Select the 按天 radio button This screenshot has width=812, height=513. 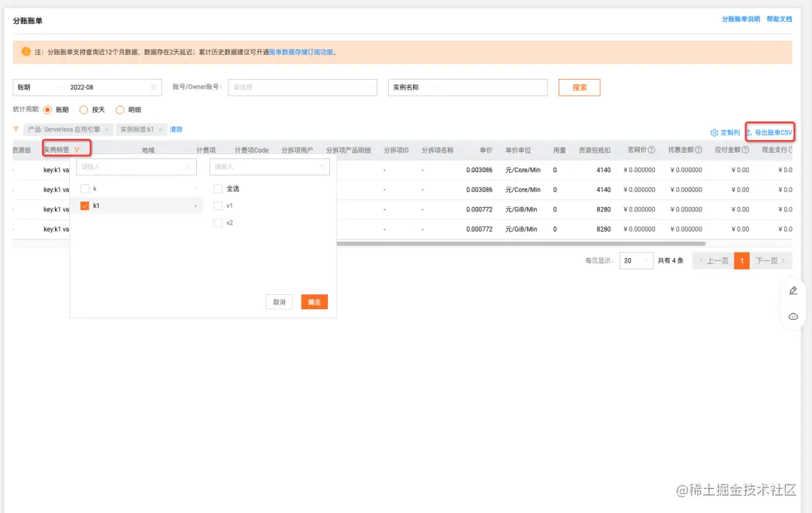point(83,110)
